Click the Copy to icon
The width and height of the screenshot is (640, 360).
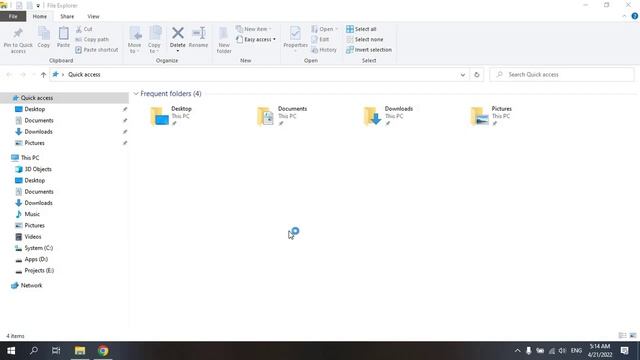pos(155,33)
